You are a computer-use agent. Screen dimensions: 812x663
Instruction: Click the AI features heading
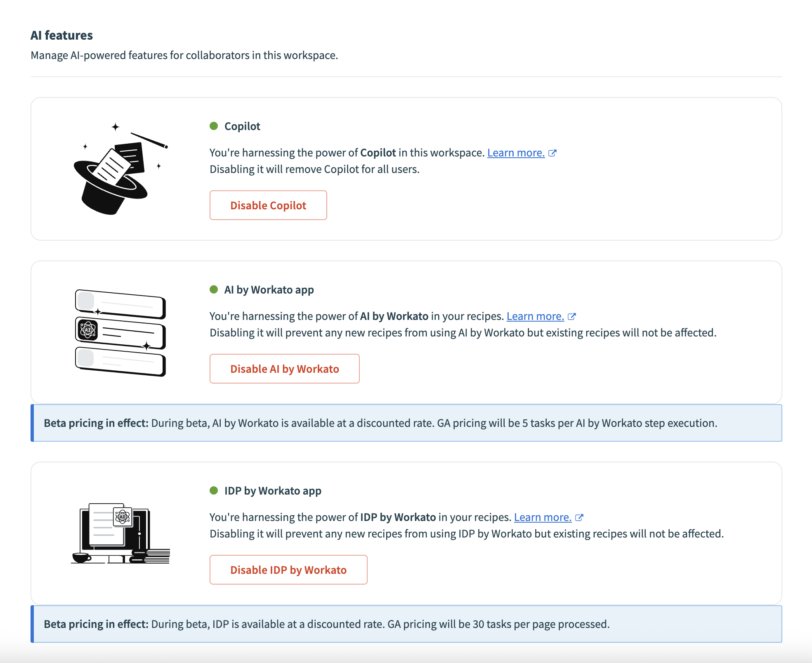point(61,35)
